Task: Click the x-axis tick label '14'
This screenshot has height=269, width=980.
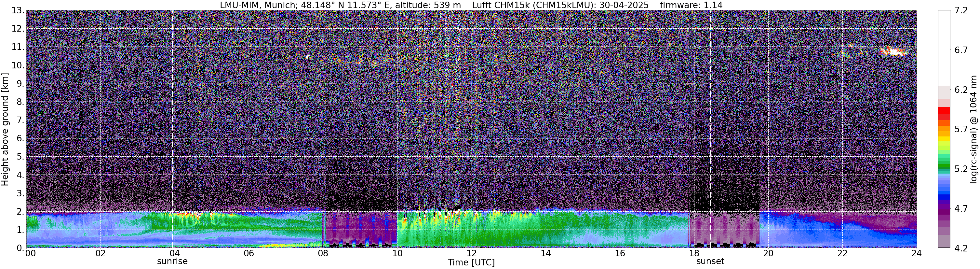Action: [x=545, y=253]
